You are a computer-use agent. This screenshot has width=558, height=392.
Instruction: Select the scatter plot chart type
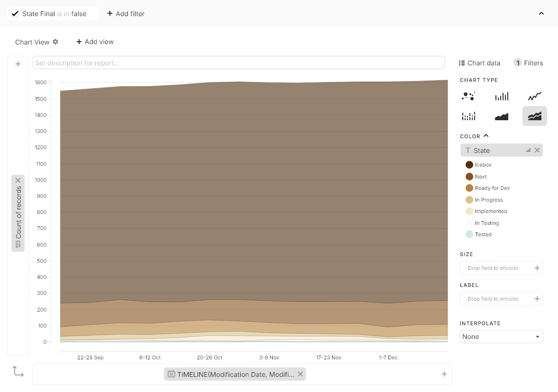(468, 97)
